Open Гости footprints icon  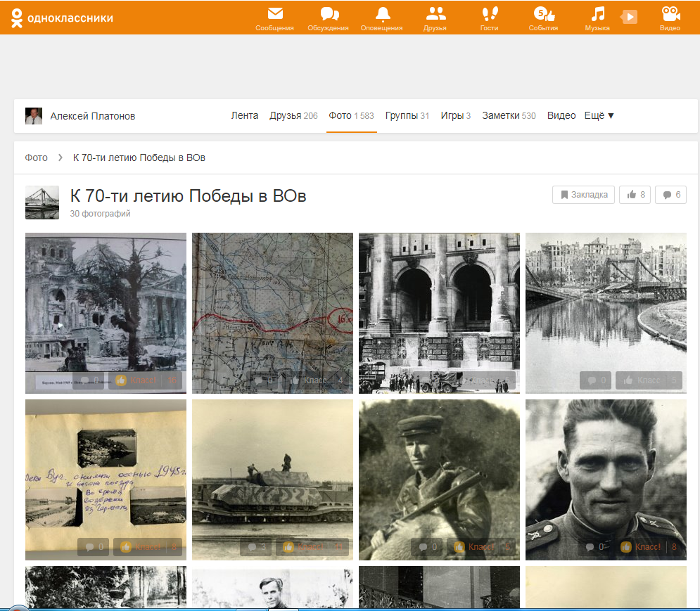tap(489, 19)
